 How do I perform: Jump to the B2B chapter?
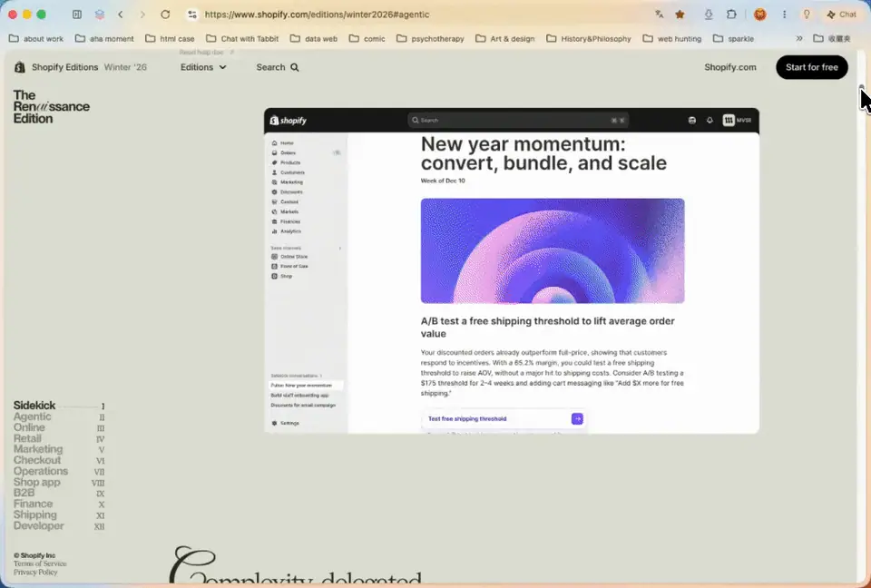click(x=58, y=493)
